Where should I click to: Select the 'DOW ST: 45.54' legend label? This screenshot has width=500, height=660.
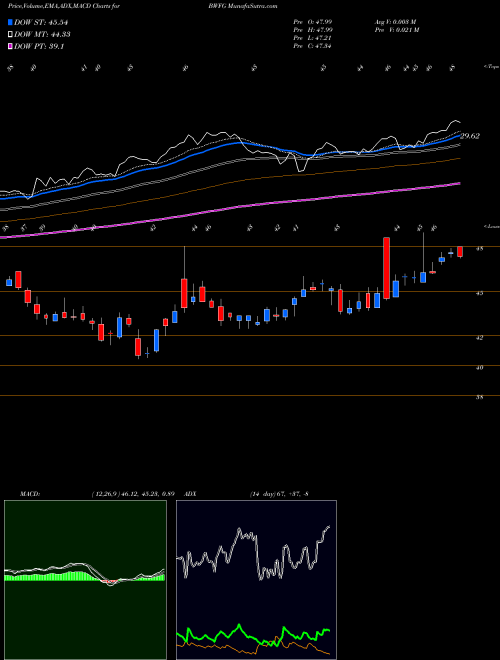tap(41, 22)
